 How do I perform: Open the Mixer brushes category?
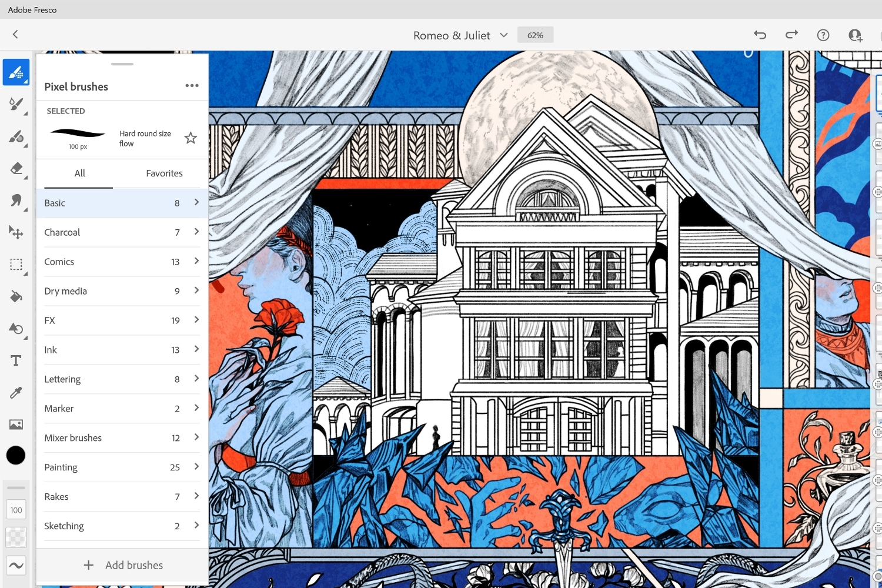point(122,438)
